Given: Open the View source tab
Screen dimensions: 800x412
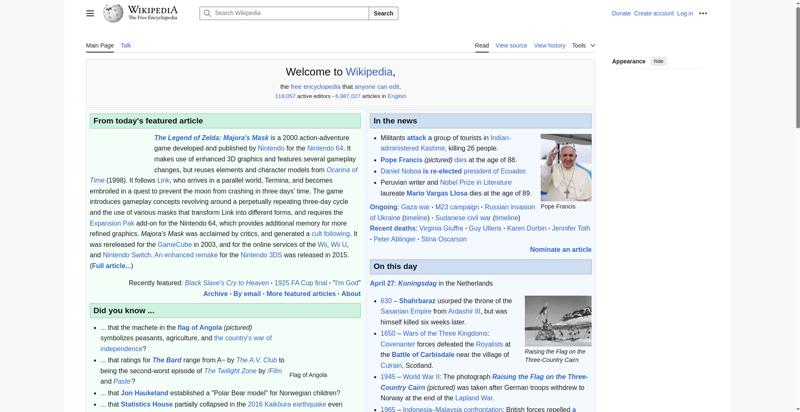Looking at the screenshot, I should tap(511, 45).
